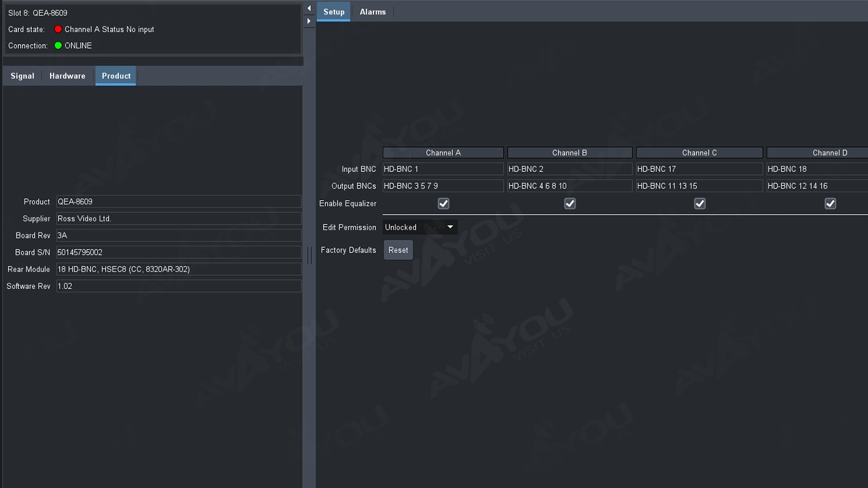Toggle Enable Equalizer for Channel B
This screenshot has height=488, width=868.
point(570,204)
